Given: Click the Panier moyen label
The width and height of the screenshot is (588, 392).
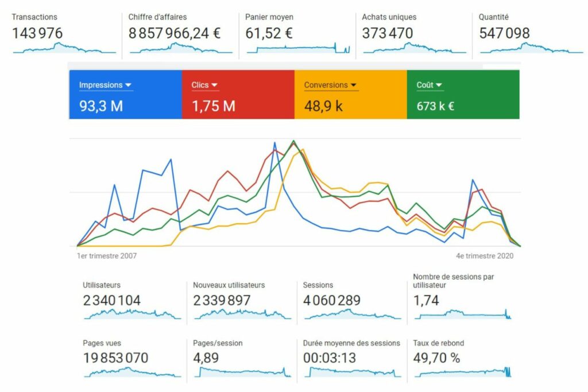Looking at the screenshot, I should pyautogui.click(x=269, y=17).
